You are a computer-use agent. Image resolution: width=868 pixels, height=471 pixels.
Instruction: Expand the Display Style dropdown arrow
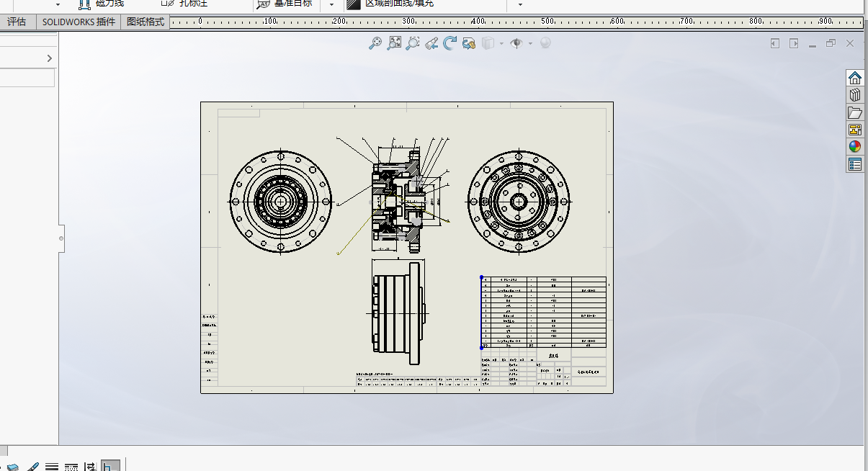[x=502, y=43]
